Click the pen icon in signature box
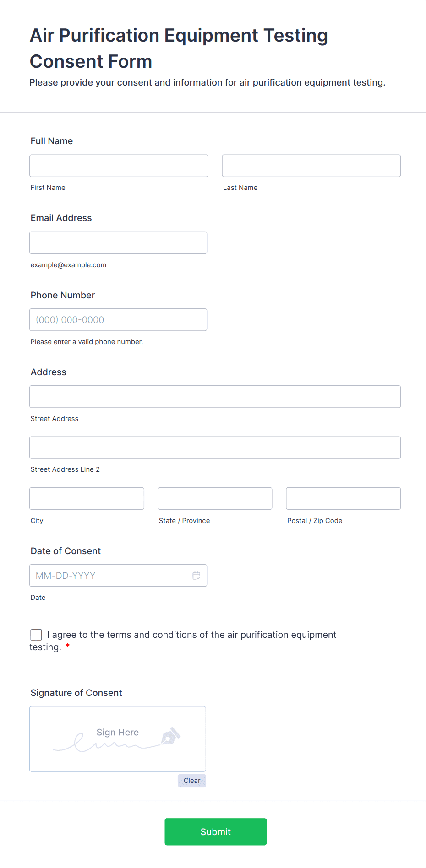Viewport: 426px width, 868px height. 170,736
